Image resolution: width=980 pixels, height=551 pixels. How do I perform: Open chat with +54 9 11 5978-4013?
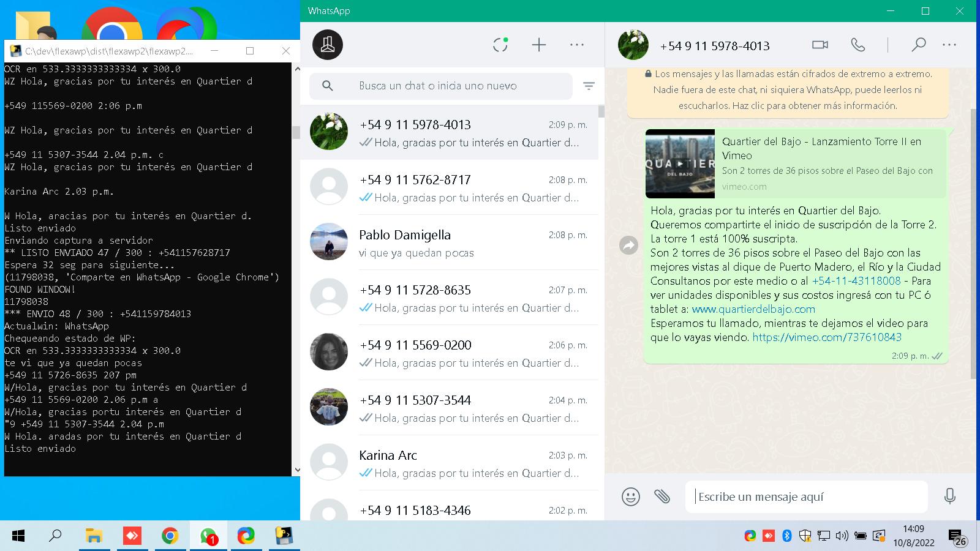point(449,132)
